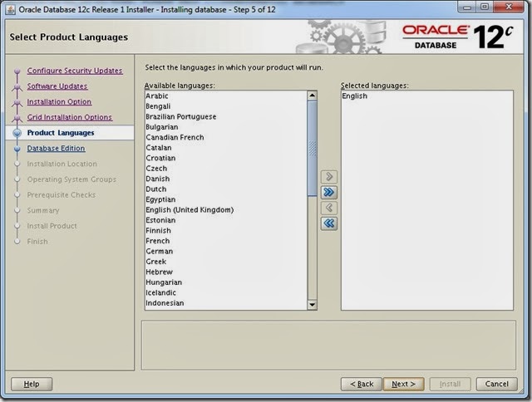Minimize the Oracle installer window
532x402 pixels.
(467, 7)
